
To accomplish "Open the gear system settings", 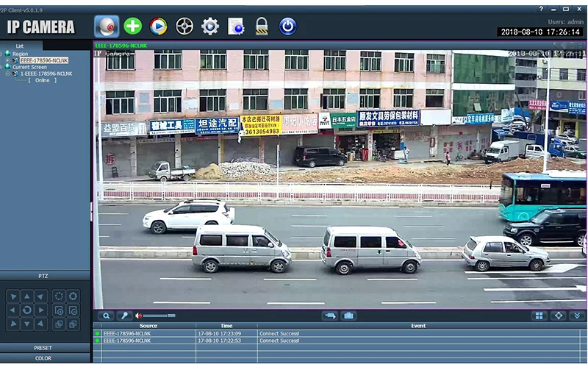I will point(210,26).
